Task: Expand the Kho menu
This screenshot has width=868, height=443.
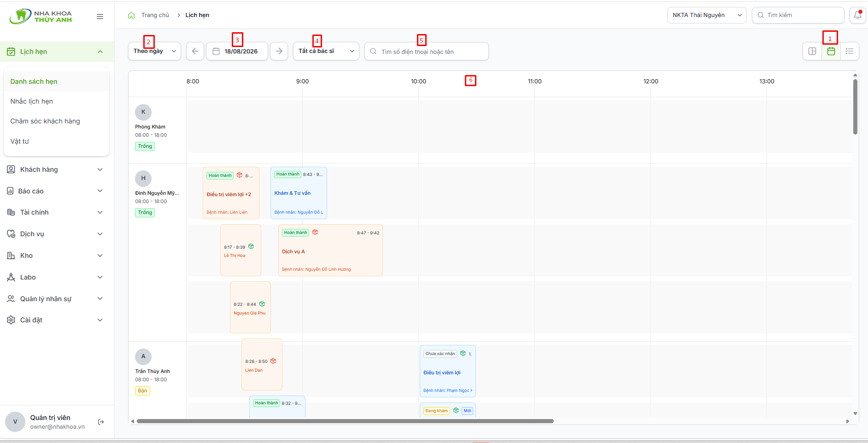Action: coord(57,256)
